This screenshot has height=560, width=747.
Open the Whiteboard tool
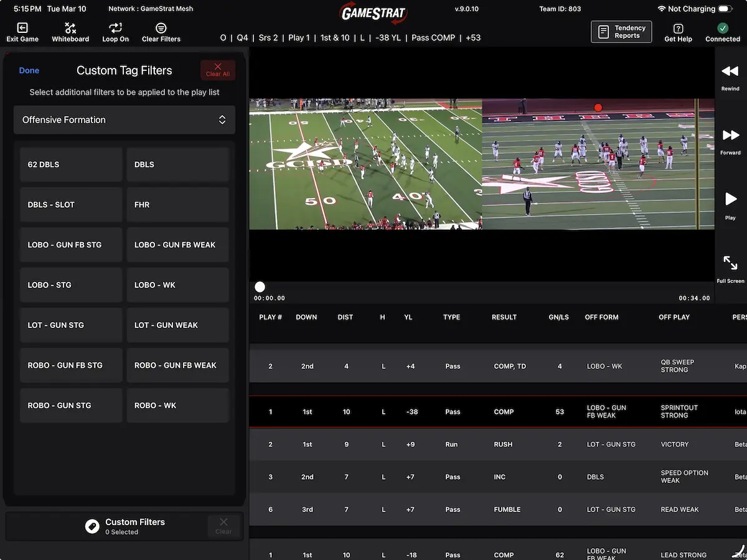pyautogui.click(x=70, y=29)
